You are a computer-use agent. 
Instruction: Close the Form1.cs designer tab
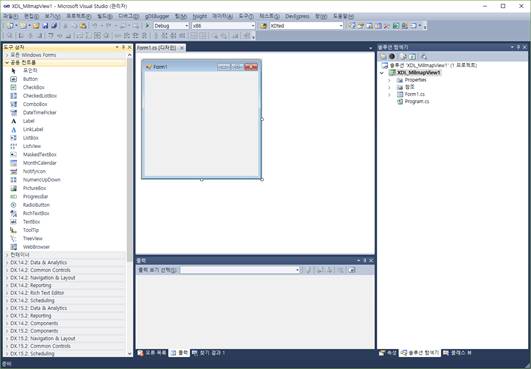[x=182, y=48]
